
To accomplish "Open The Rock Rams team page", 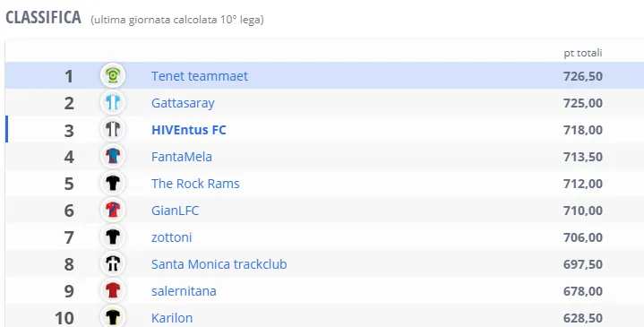I will click(x=195, y=184).
